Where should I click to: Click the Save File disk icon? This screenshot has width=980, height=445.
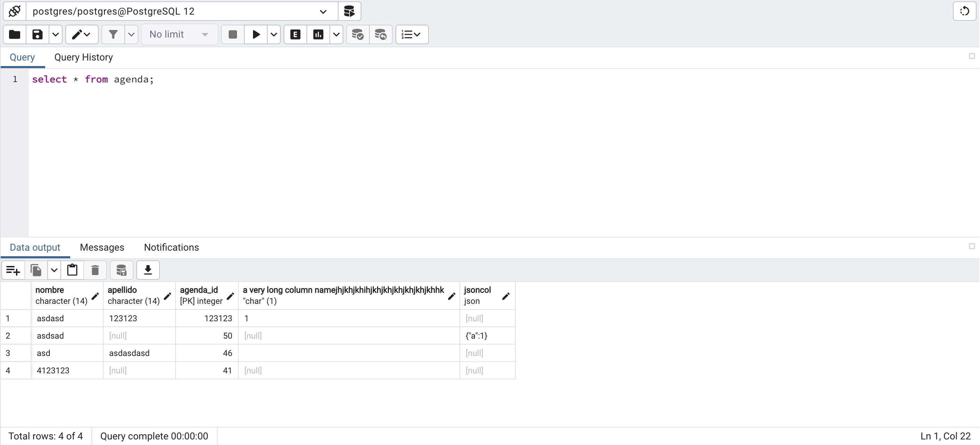click(37, 35)
